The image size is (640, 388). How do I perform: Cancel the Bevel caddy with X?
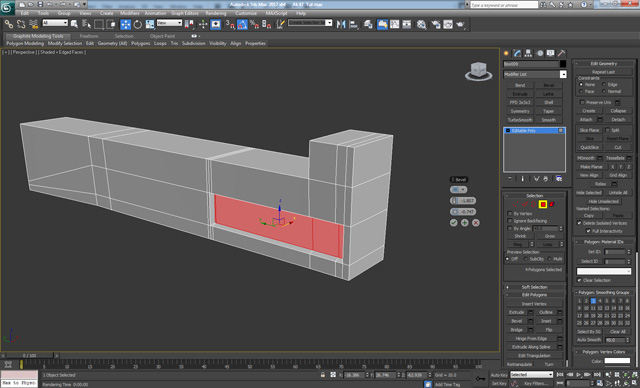pos(476,223)
